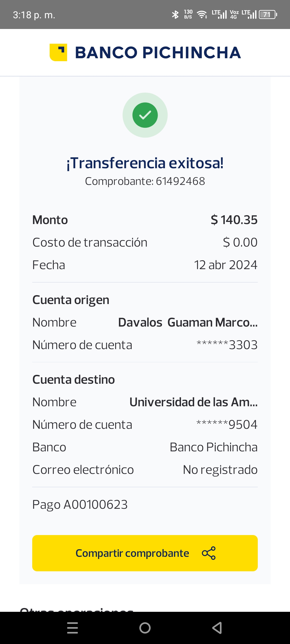290x644 pixels.
Task: Tap the Banco Pichincha yellow logo icon
Action: 58,52
